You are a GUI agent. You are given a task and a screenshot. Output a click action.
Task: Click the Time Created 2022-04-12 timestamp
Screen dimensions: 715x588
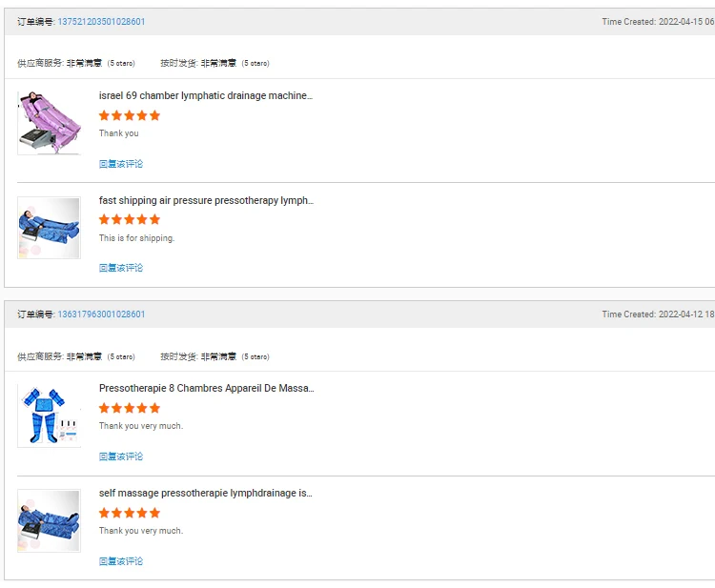coord(658,314)
